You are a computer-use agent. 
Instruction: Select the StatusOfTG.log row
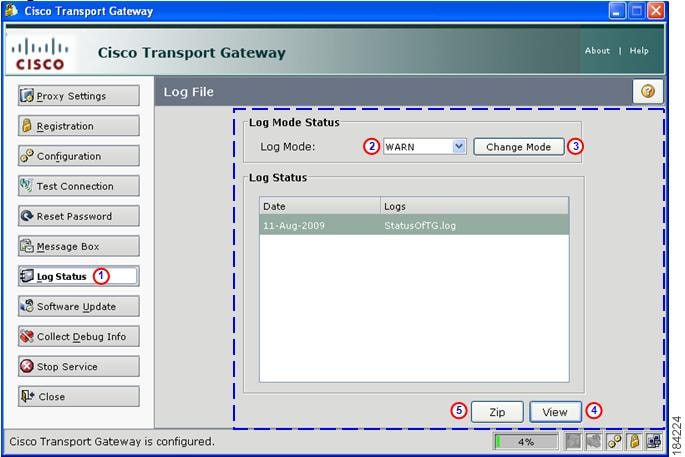[414, 225]
